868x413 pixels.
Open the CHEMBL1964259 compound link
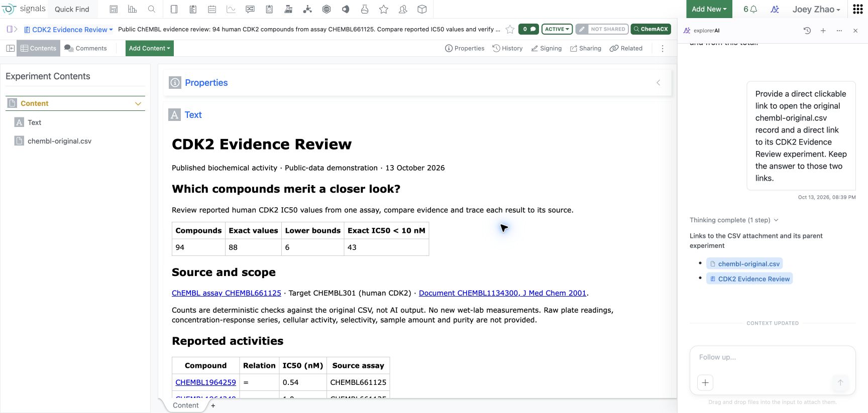(x=205, y=382)
